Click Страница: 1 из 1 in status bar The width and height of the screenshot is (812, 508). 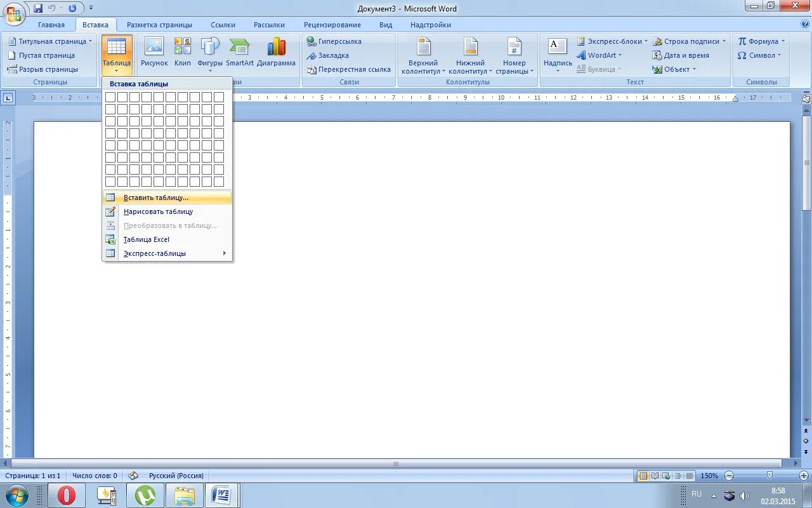coord(33,476)
